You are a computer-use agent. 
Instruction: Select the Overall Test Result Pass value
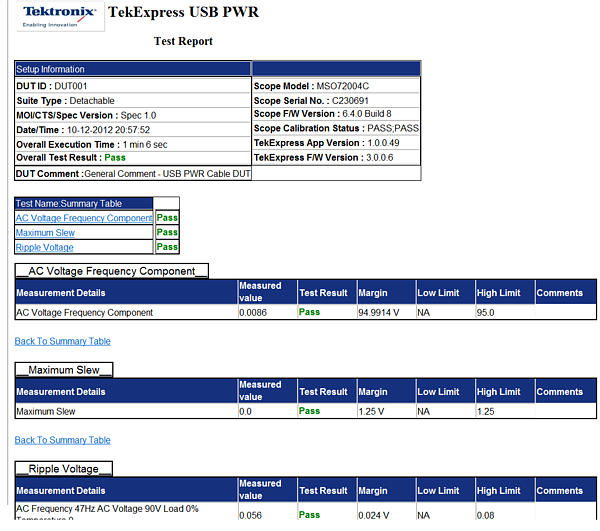click(x=115, y=158)
